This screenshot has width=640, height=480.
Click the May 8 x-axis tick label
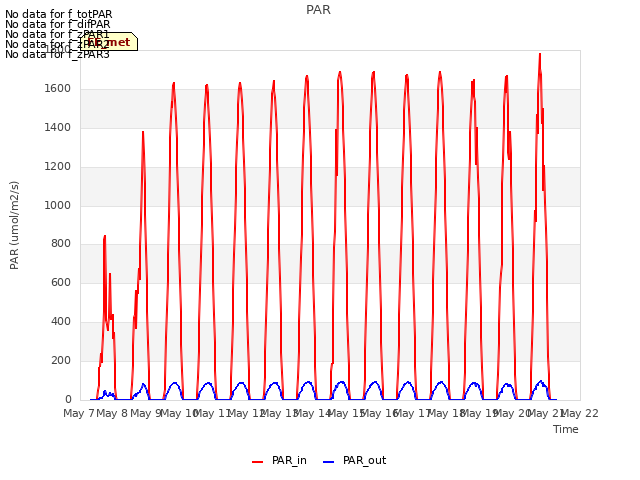112,413
